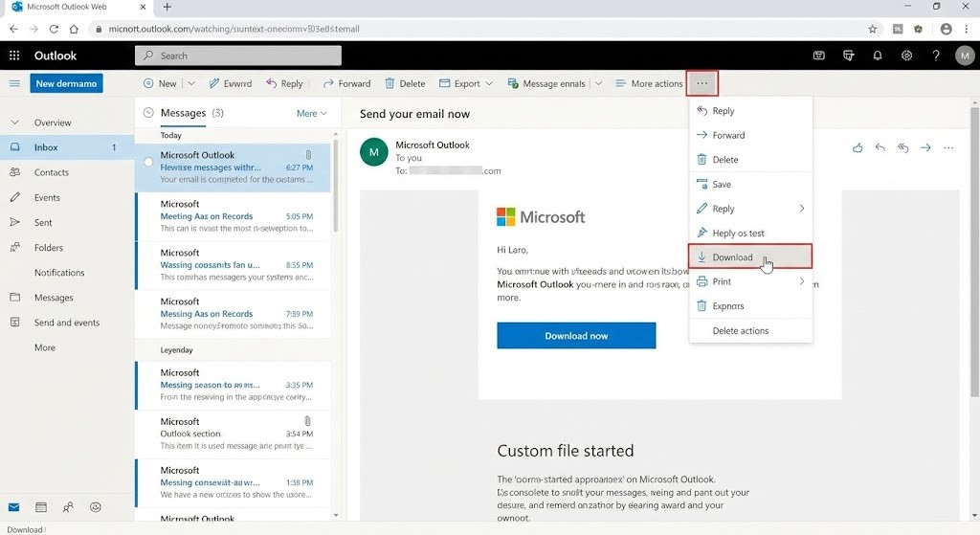Click the Download now button
This screenshot has height=535, width=980.
(576, 336)
